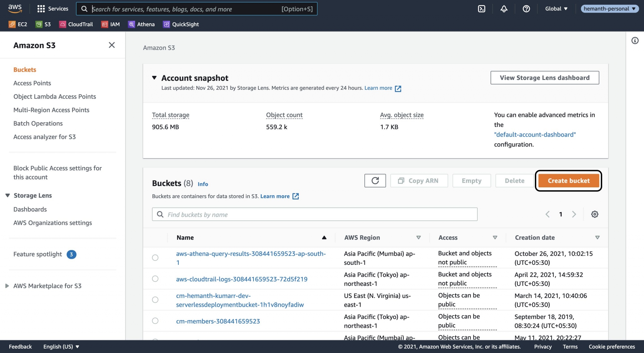
Task: Select the aws-cloudtrail-logs bucket radio button
Action: 155,279
